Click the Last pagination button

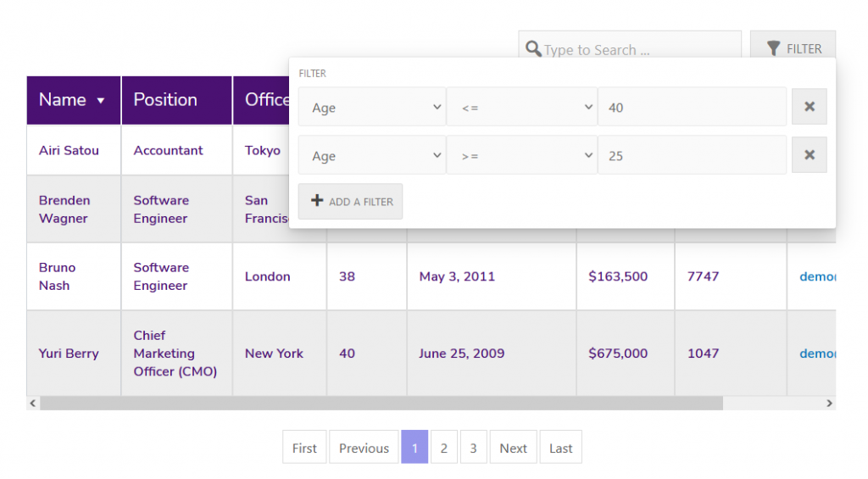pyautogui.click(x=561, y=447)
